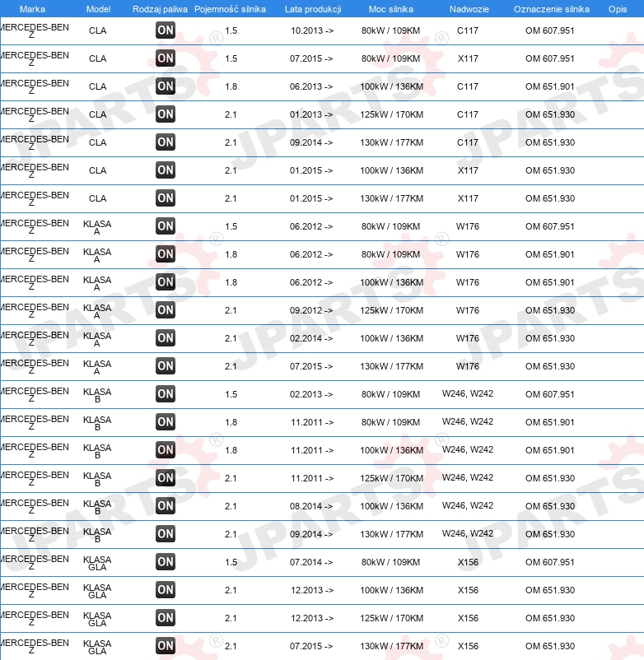The image size is (644, 660).
Task: Click OM 607.951 engine code in Klasa A row
Action: click(x=549, y=226)
